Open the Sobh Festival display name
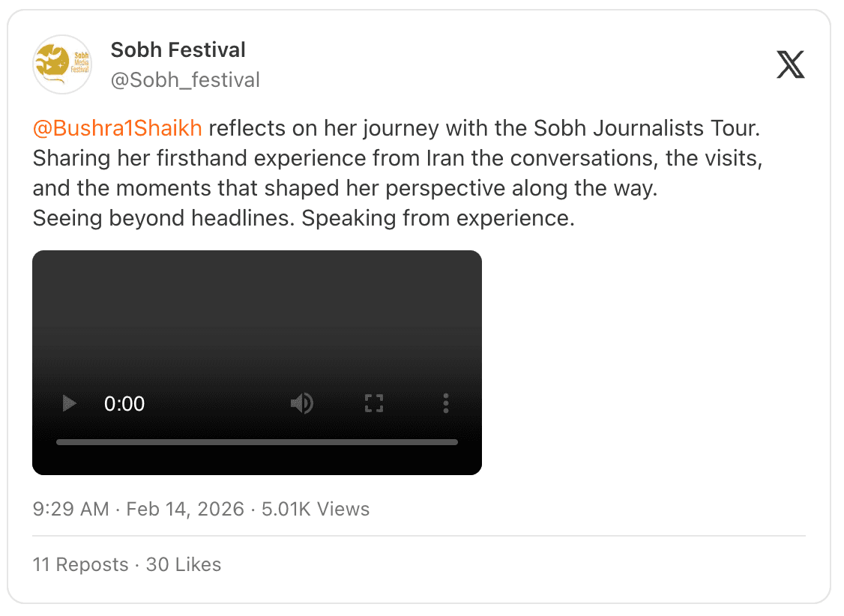Image resolution: width=844 pixels, height=616 pixels. pos(178,50)
